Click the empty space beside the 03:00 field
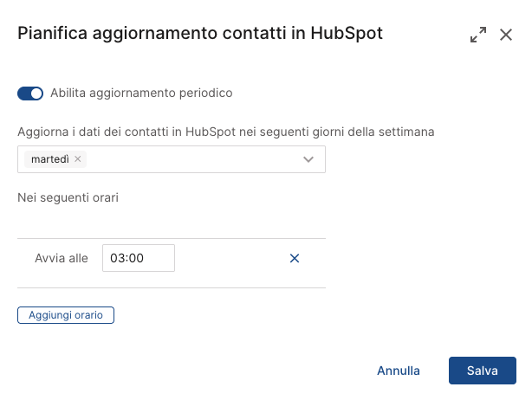The image size is (532, 400). tap(230, 258)
